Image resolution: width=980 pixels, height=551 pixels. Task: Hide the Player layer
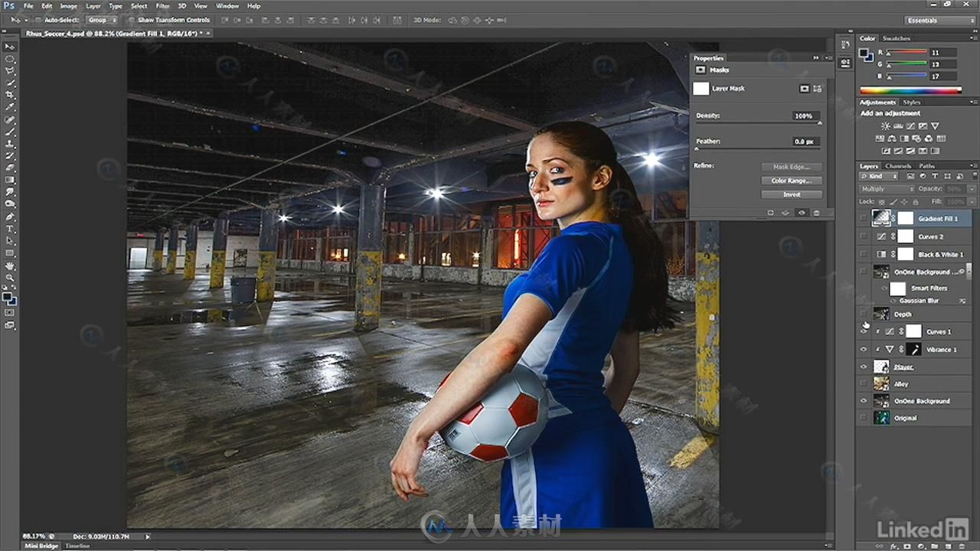[864, 367]
